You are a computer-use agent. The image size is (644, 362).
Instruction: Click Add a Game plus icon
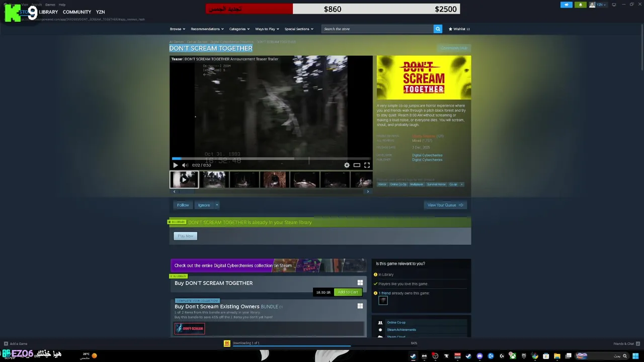click(6, 343)
